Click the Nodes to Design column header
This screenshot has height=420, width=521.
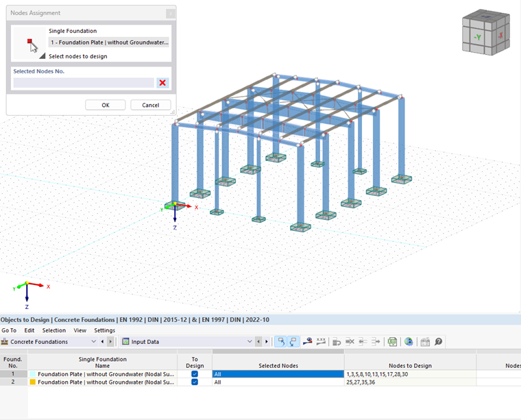point(411,362)
